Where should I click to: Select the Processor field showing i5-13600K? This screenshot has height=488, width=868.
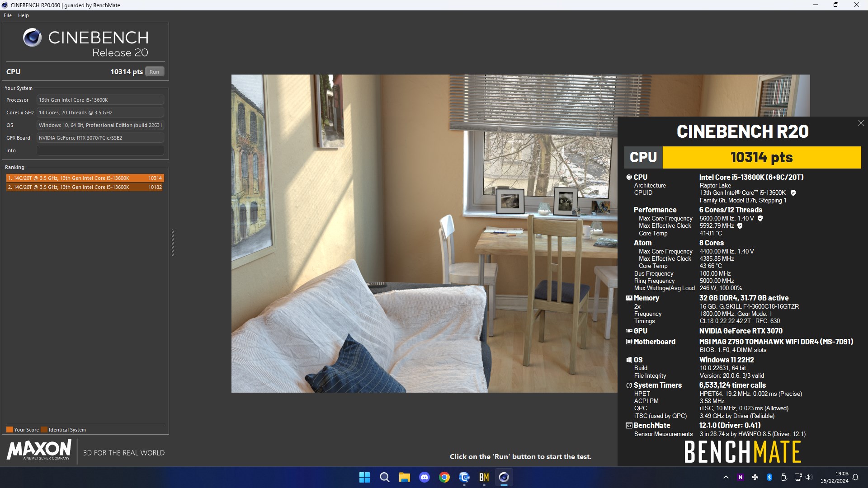[x=100, y=100]
